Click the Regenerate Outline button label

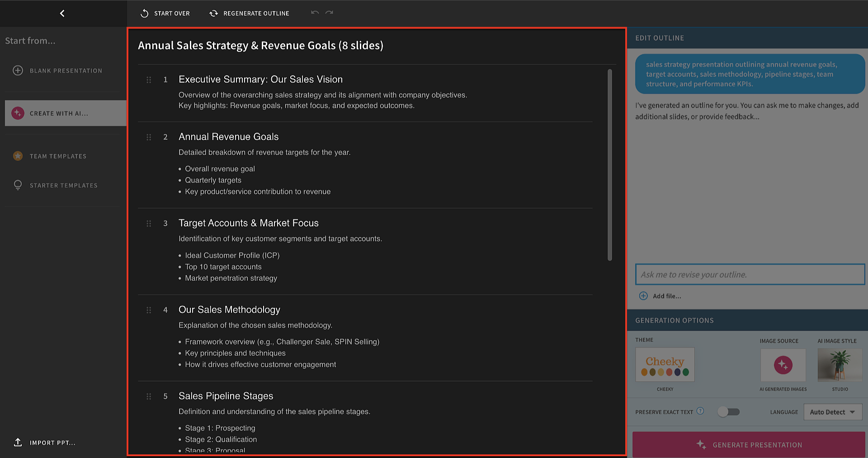point(256,14)
